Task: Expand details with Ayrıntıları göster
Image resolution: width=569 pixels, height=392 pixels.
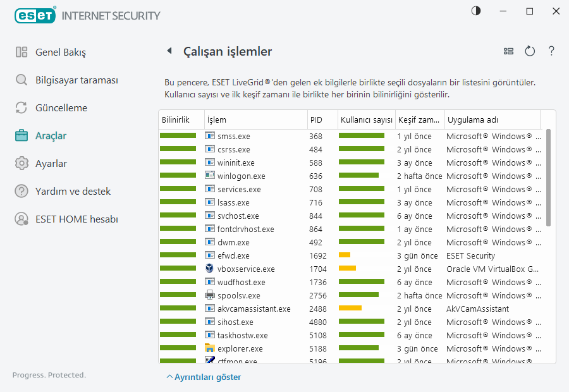Action: pyautogui.click(x=204, y=377)
